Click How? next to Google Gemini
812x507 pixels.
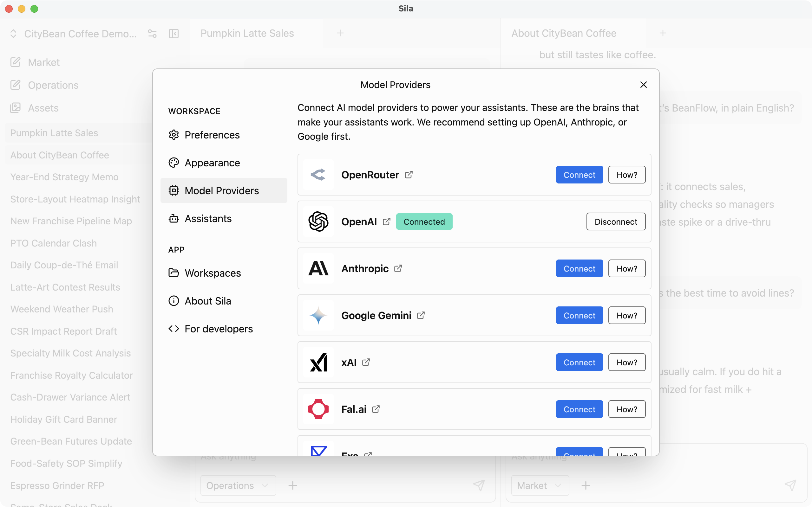pyautogui.click(x=626, y=315)
